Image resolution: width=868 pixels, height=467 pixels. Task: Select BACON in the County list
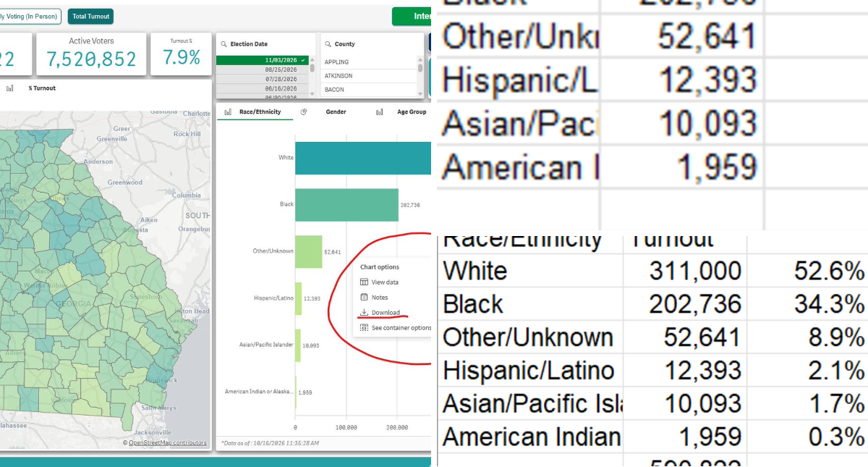(369, 90)
